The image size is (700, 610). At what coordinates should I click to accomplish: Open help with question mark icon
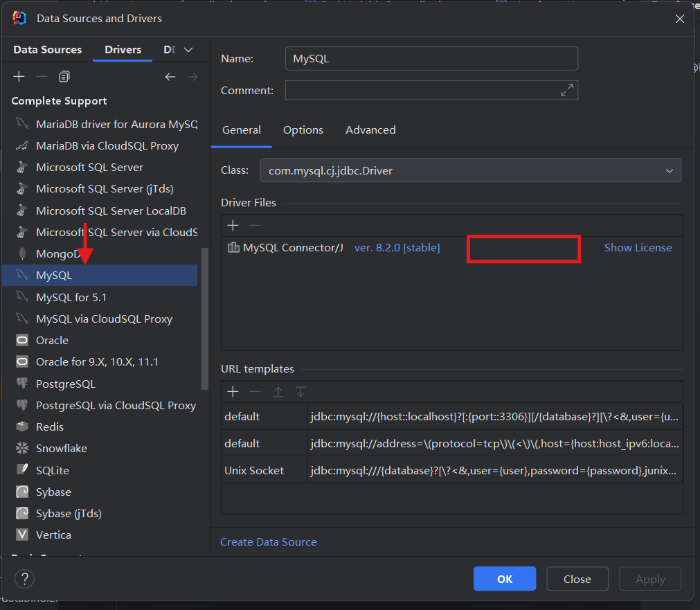coord(24,579)
